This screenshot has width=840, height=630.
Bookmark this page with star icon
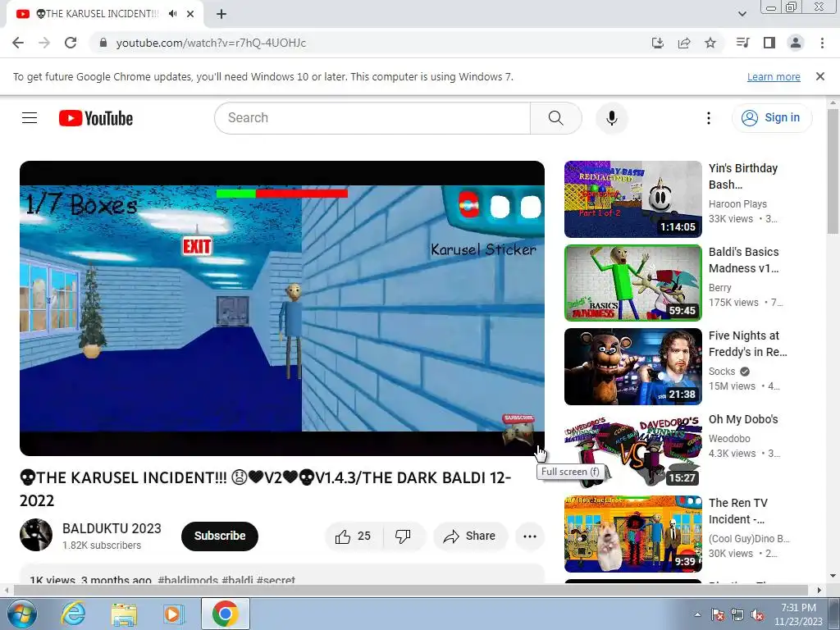click(x=710, y=43)
